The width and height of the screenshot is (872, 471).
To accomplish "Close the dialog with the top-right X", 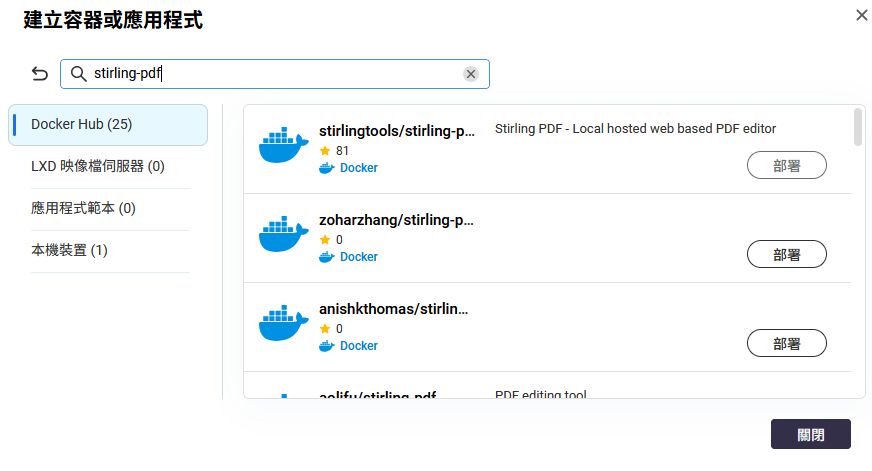I will (x=861, y=15).
